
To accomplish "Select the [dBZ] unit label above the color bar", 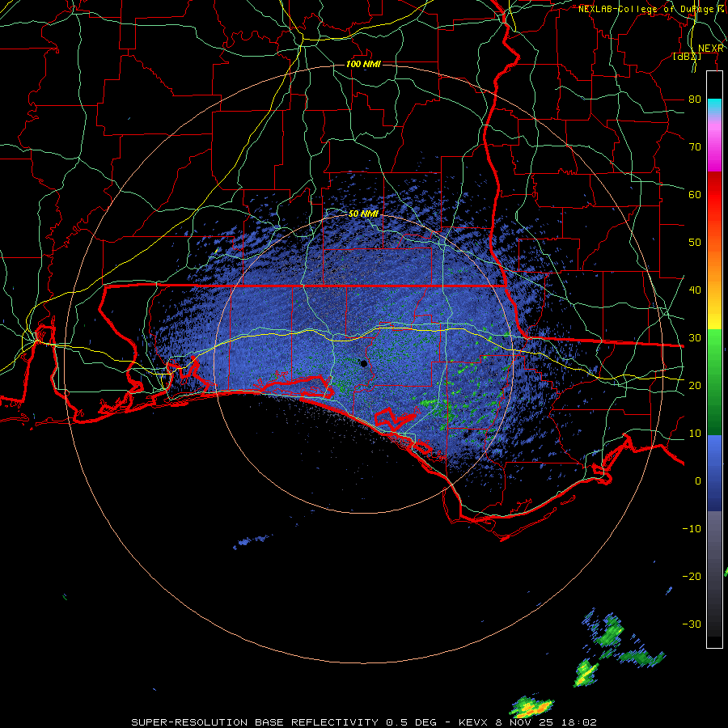I will point(687,57).
